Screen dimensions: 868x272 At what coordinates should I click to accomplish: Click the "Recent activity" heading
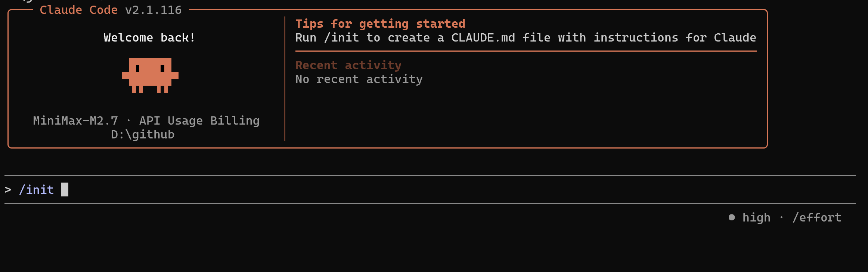coord(348,65)
